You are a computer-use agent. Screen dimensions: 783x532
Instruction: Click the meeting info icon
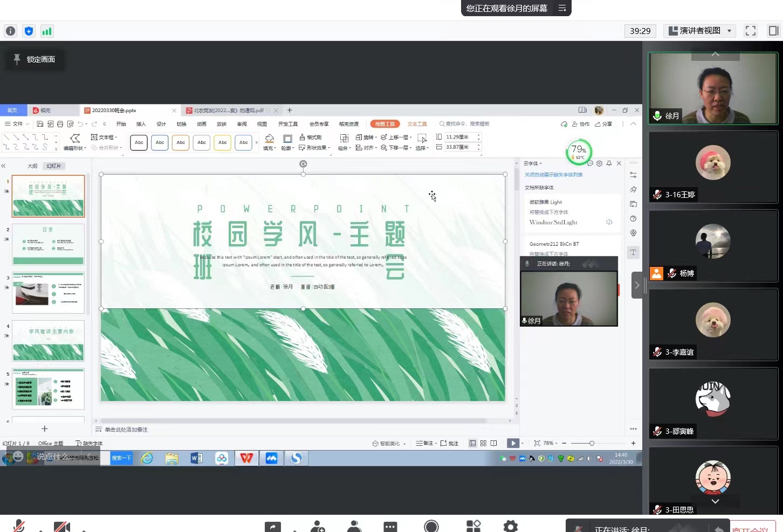point(10,31)
